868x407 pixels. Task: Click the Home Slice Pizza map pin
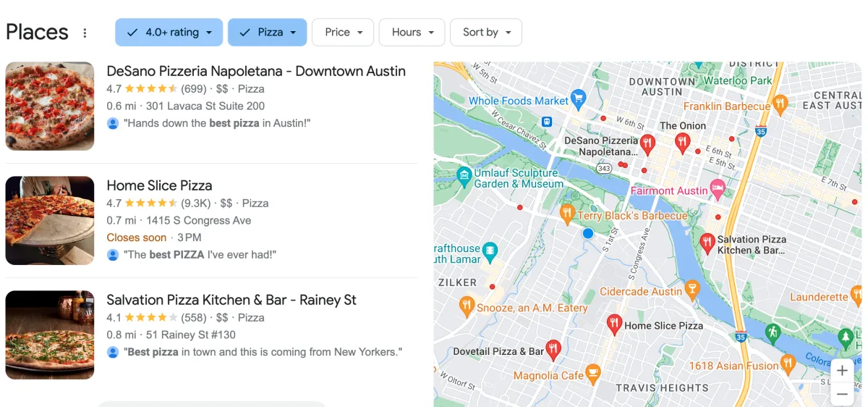click(x=614, y=323)
